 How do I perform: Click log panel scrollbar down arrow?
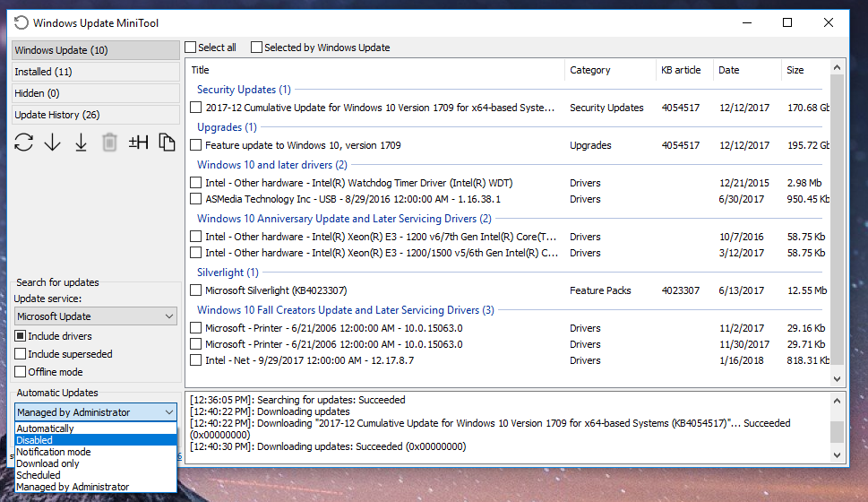(837, 455)
